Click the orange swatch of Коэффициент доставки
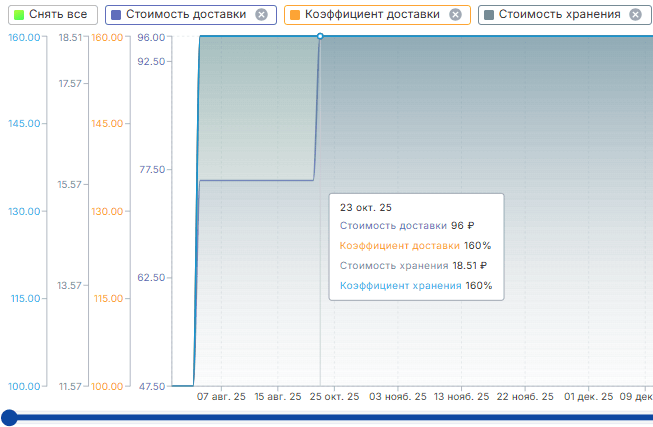 295,15
